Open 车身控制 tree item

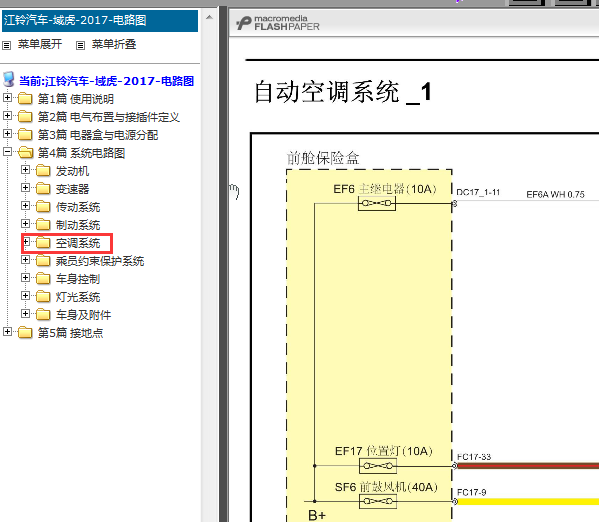pyautogui.click(x=78, y=279)
